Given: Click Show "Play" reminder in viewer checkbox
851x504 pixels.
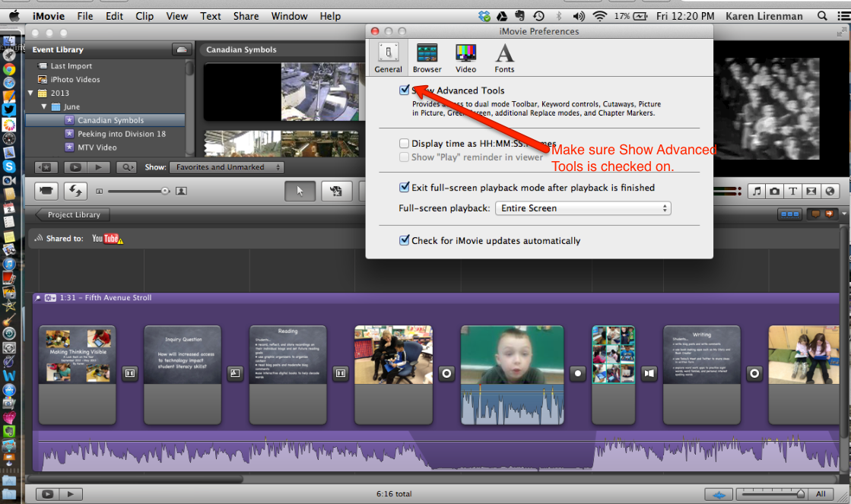Looking at the screenshot, I should [x=405, y=157].
